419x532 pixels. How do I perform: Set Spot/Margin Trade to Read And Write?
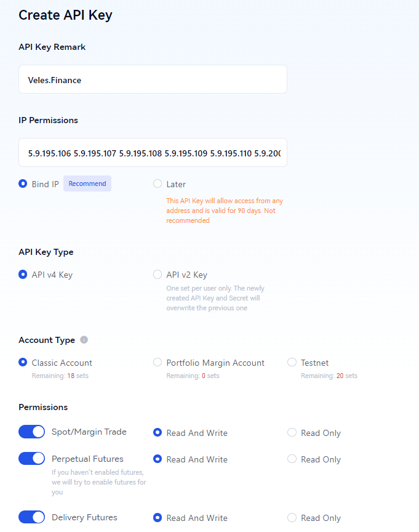(158, 433)
